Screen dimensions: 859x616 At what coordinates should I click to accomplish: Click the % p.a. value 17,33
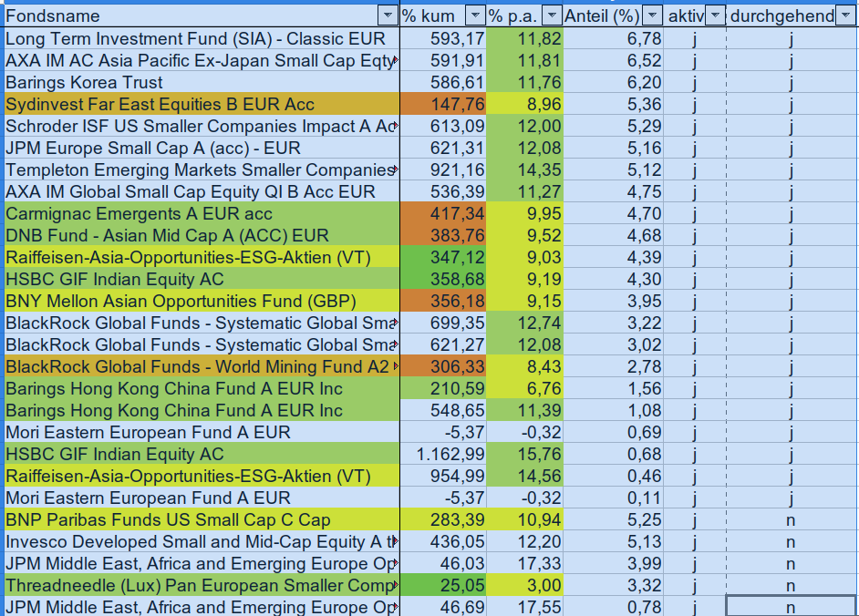[x=525, y=563]
